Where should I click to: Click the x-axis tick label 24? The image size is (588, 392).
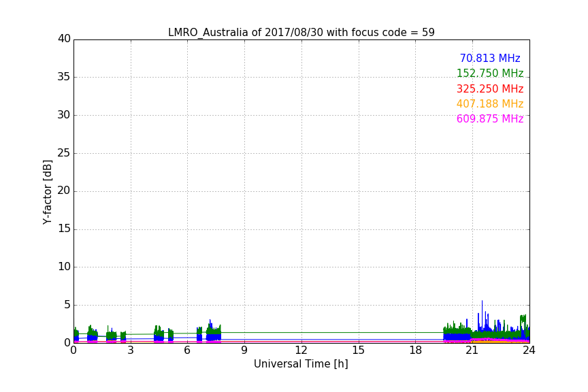529,350
